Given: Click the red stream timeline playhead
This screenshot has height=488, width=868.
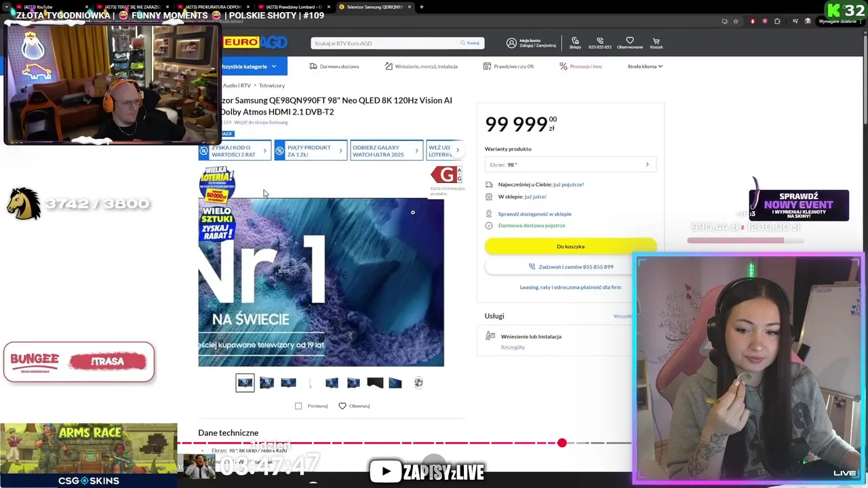Looking at the screenshot, I should pyautogui.click(x=561, y=443).
